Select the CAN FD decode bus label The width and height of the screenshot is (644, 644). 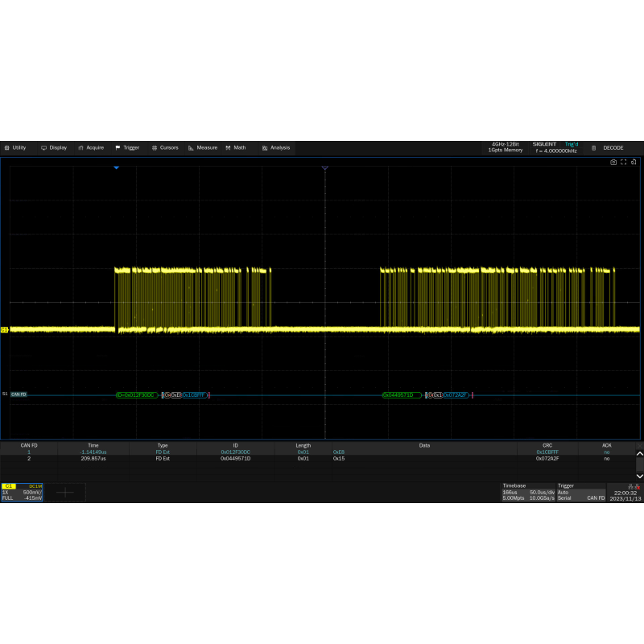(x=19, y=394)
